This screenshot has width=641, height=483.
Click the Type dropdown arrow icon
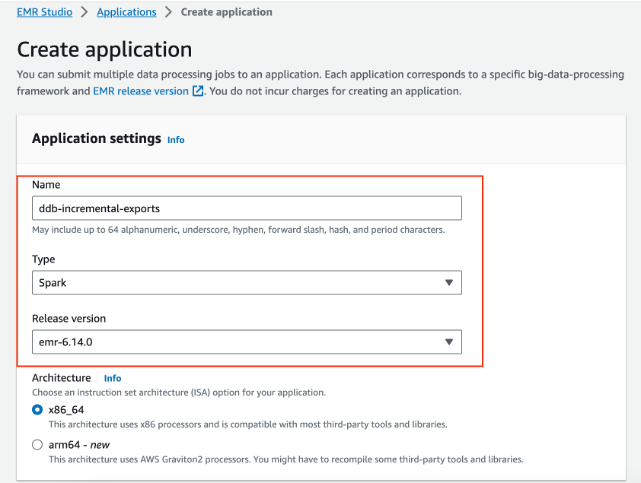[x=449, y=283]
